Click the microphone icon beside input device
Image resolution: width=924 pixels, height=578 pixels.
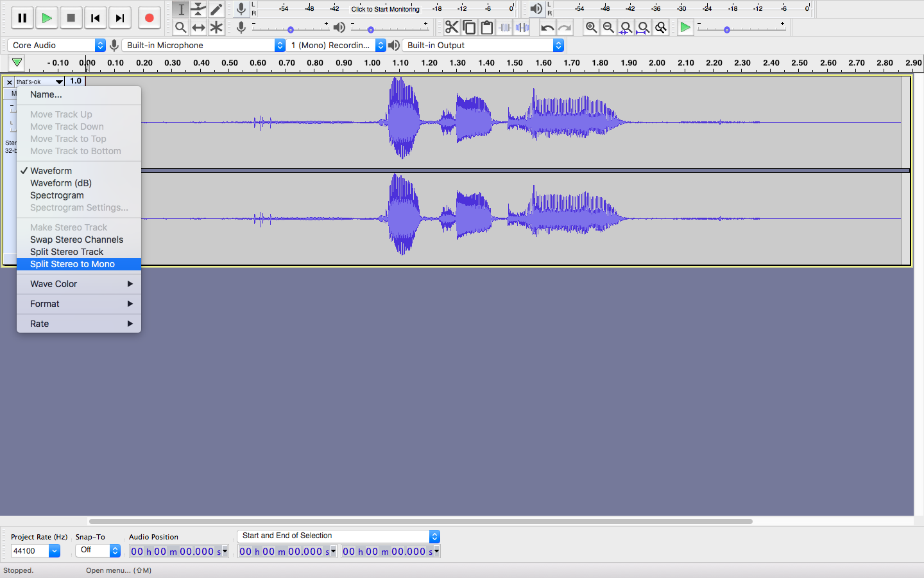tap(114, 45)
